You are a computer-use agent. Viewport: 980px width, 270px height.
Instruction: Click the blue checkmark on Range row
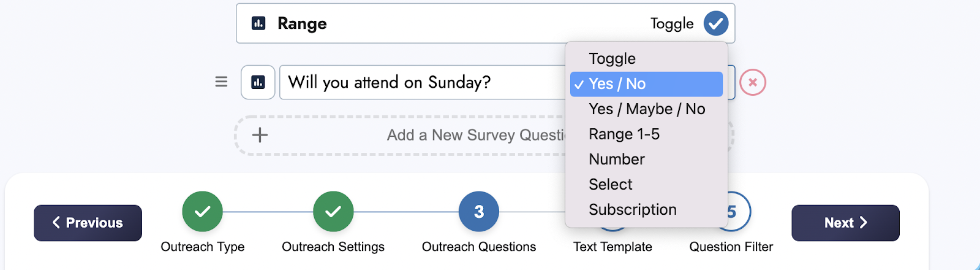[715, 23]
